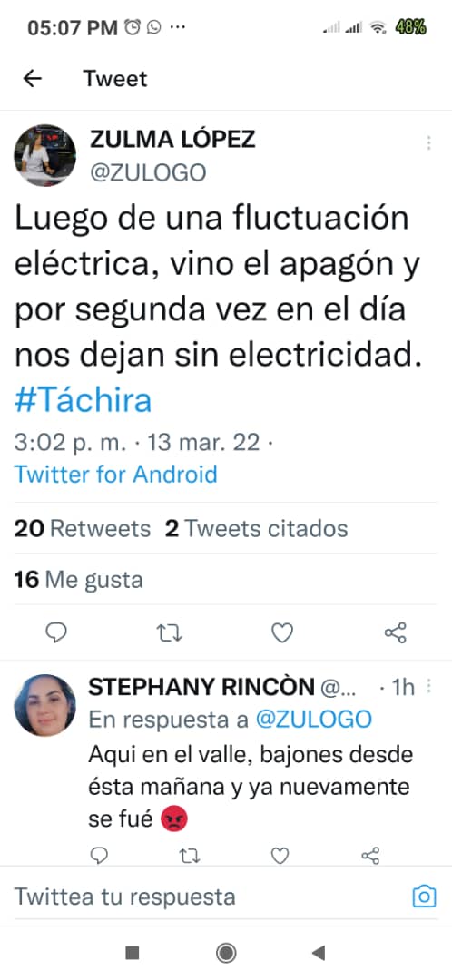The image size is (452, 980).
Task: Open the #Táchira hashtag
Action: point(83,400)
